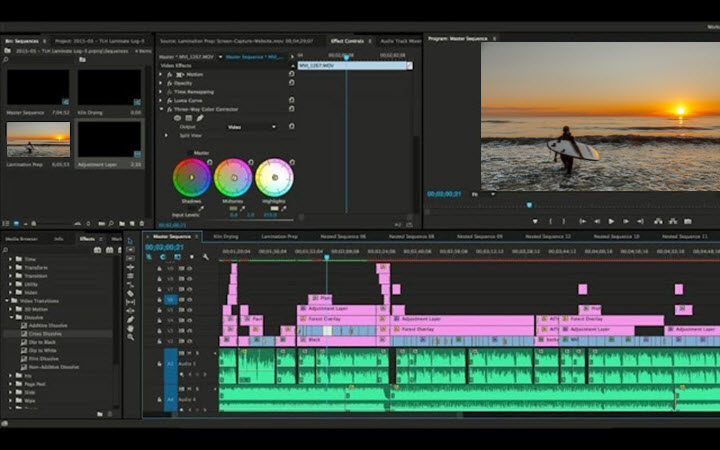The image size is (720, 450).
Task: Open the Output Video dropdown
Action: 252,127
